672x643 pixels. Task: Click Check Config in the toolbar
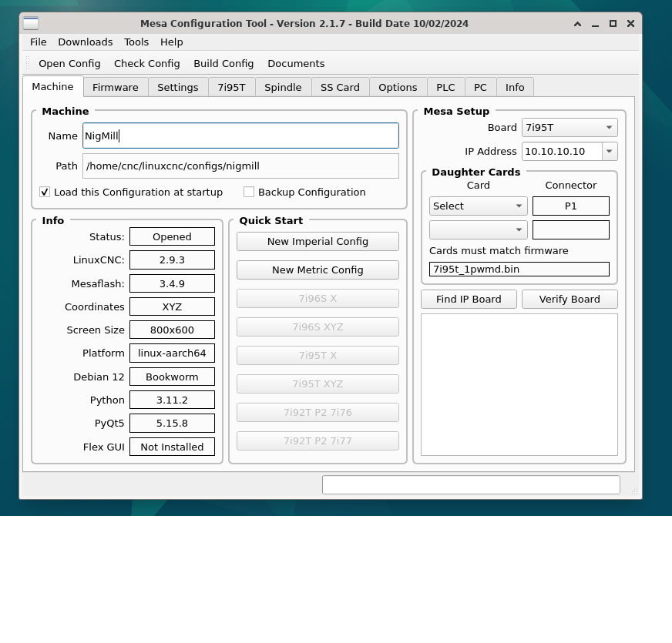[x=147, y=63]
